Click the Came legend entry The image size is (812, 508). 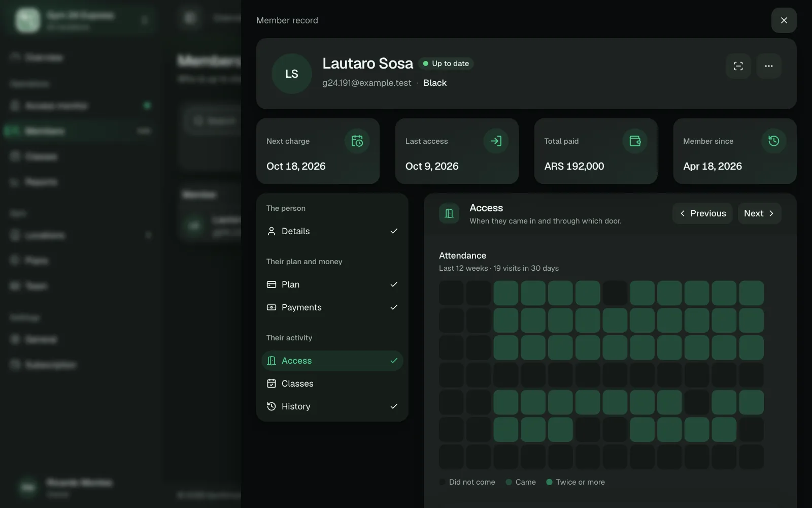[x=521, y=482]
